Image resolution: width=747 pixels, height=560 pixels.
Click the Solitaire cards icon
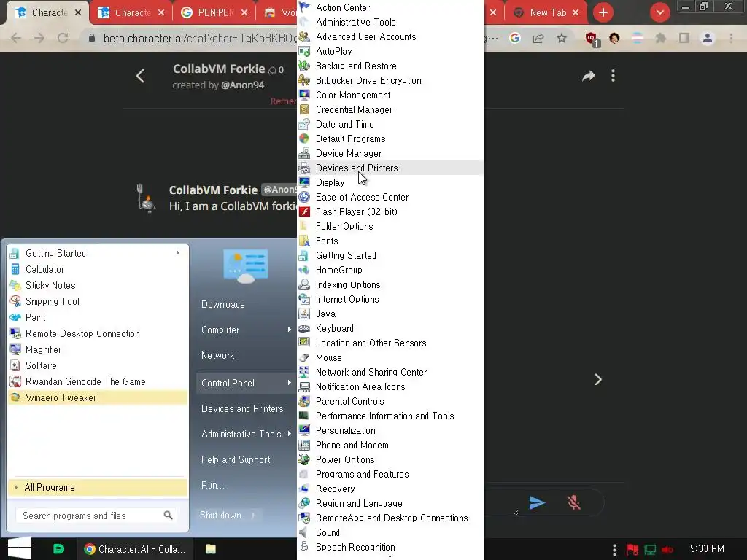[15, 365]
